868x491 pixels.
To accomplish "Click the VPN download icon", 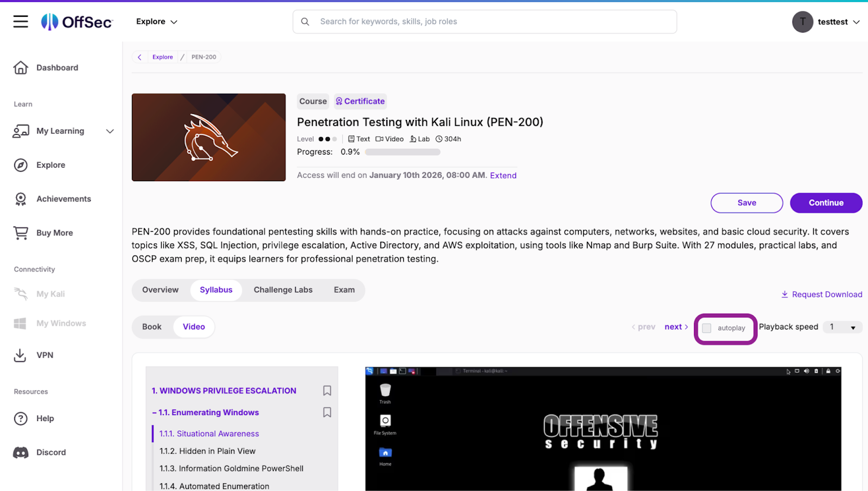I will click(20, 355).
